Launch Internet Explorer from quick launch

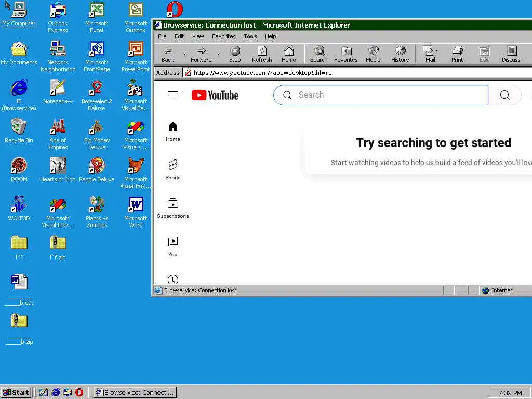56,392
